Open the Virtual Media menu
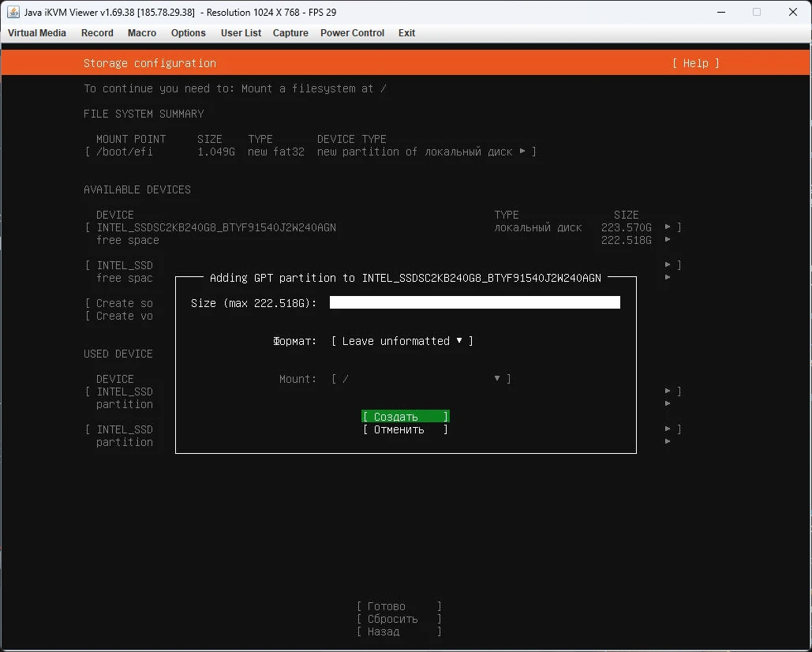812x652 pixels. [36, 33]
